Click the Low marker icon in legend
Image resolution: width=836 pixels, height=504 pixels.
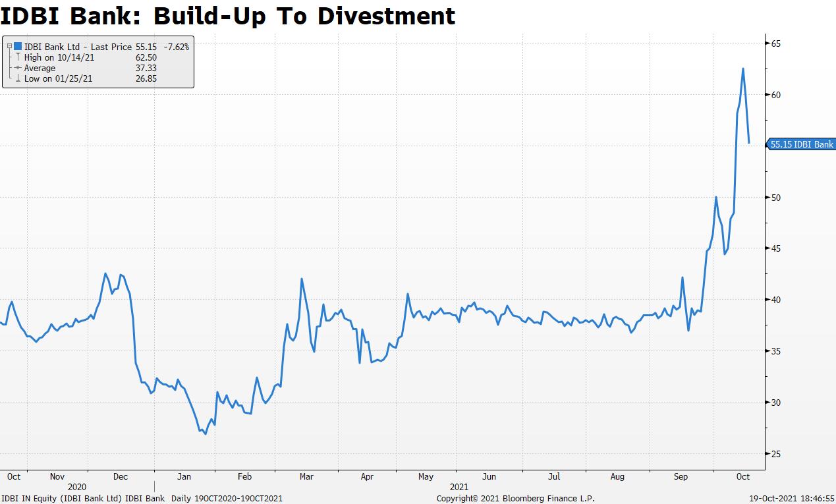pos(18,78)
